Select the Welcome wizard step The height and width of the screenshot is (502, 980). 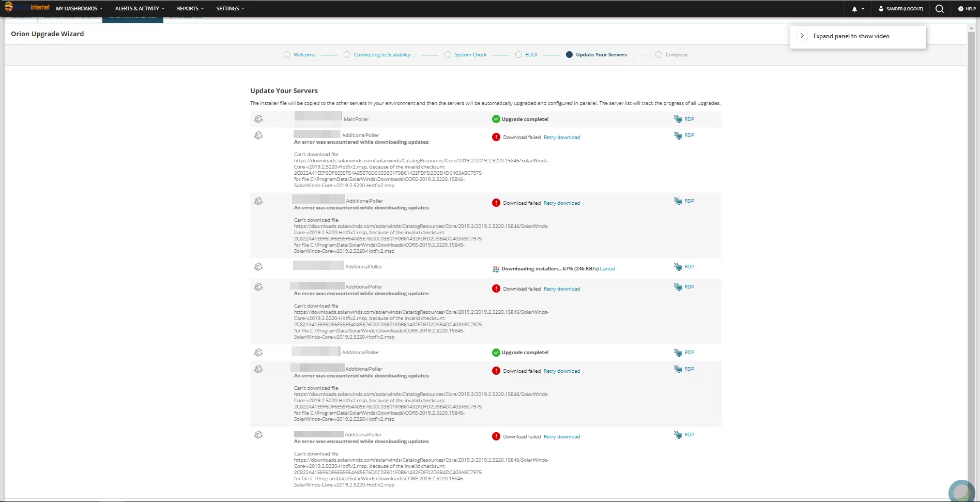[x=299, y=55]
